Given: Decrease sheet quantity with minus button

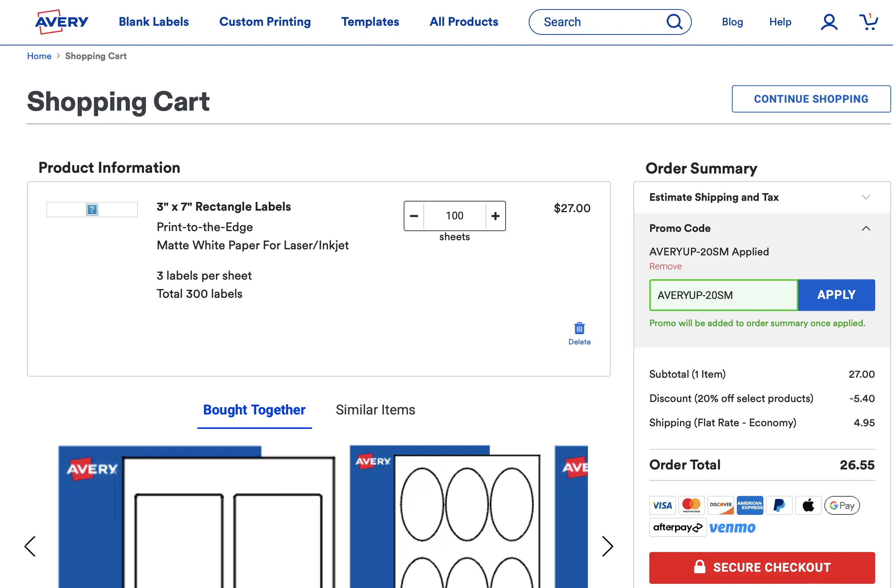Looking at the screenshot, I should pyautogui.click(x=414, y=216).
